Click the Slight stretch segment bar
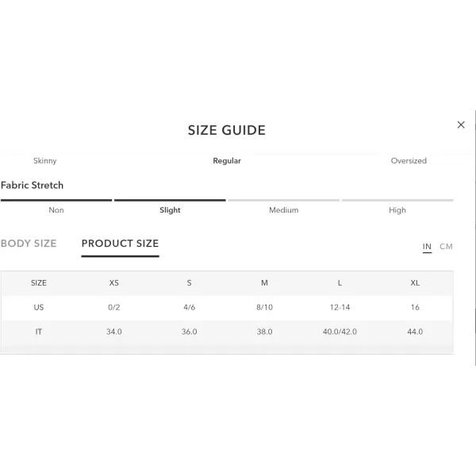This screenshot has width=476, height=476. (170, 201)
